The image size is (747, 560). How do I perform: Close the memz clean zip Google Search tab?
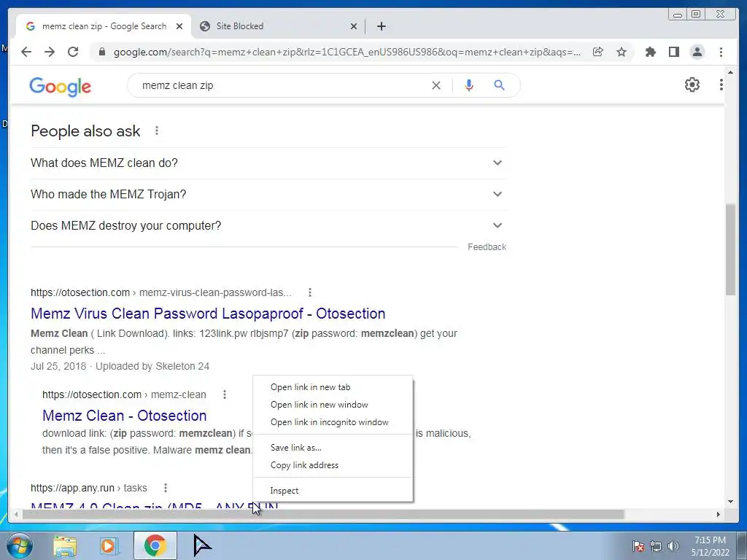pos(179,26)
